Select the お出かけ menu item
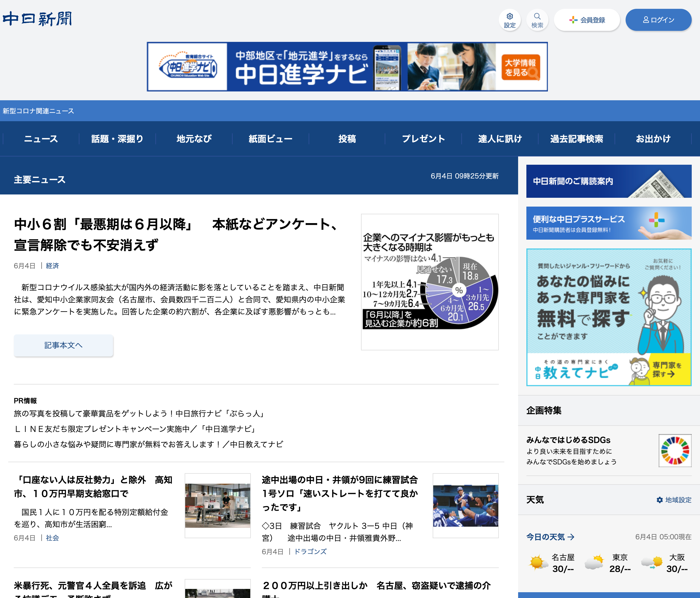The image size is (700, 598). (653, 139)
